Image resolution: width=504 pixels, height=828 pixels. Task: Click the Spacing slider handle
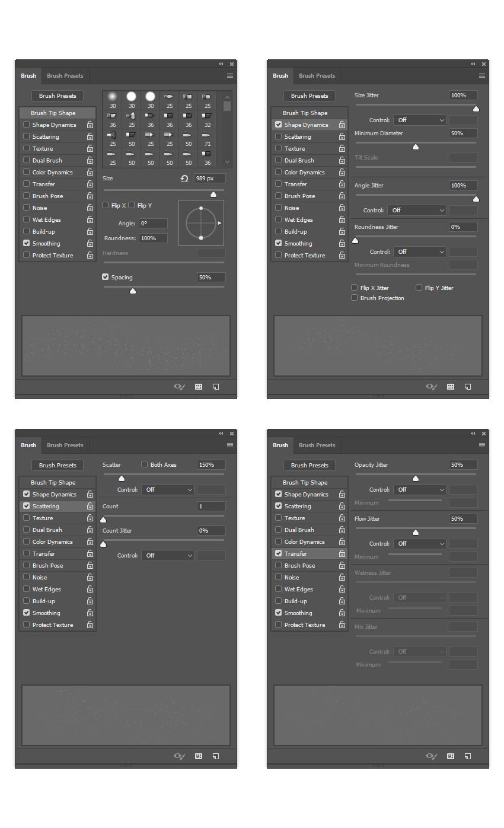(x=133, y=291)
